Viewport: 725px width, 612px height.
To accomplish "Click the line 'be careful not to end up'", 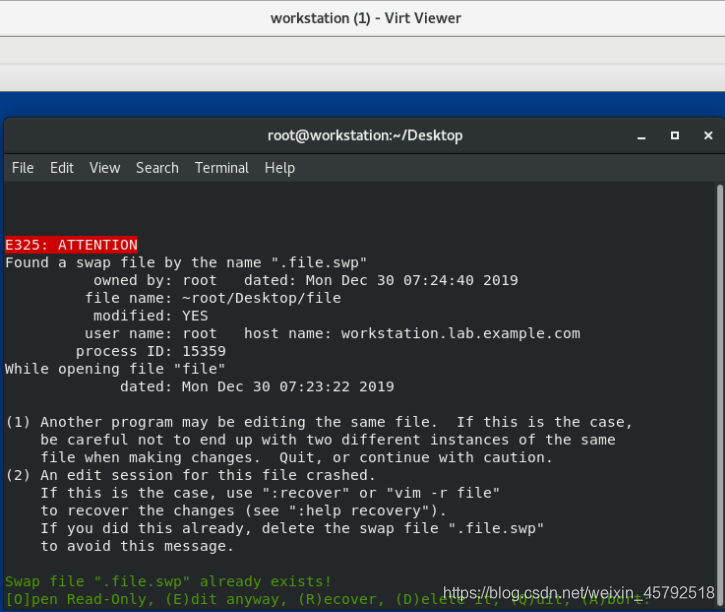I will [x=328, y=440].
